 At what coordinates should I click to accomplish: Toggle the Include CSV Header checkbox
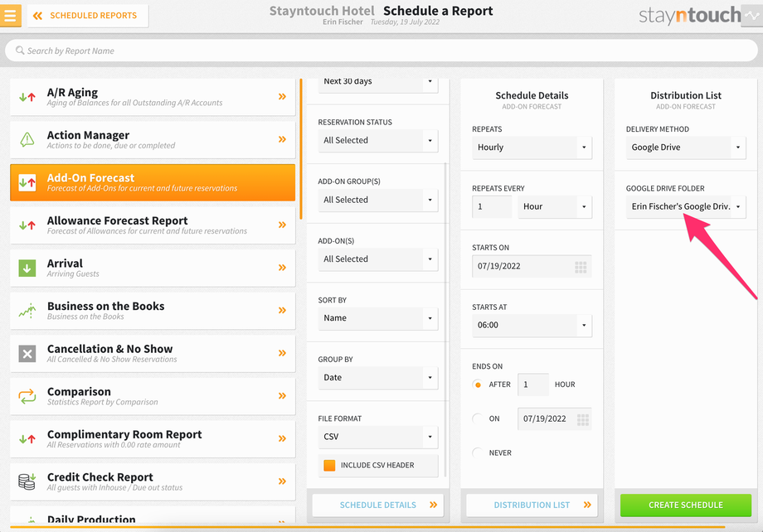(329, 466)
